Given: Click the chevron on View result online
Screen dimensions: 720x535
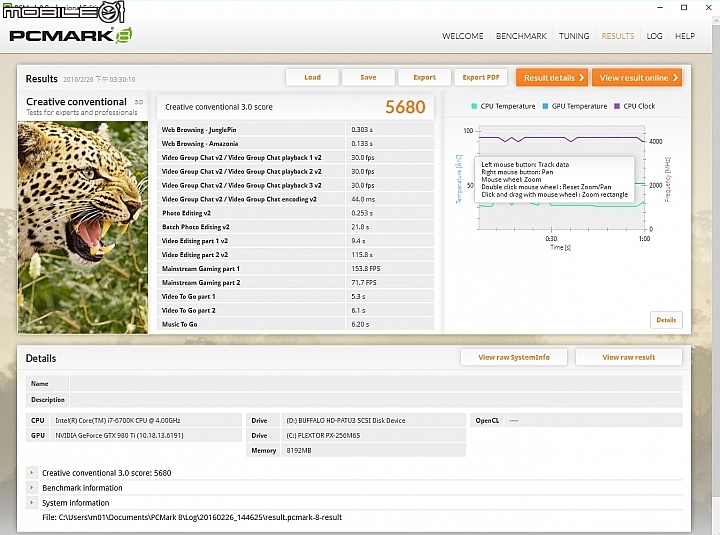Looking at the screenshot, I should pyautogui.click(x=675, y=78).
